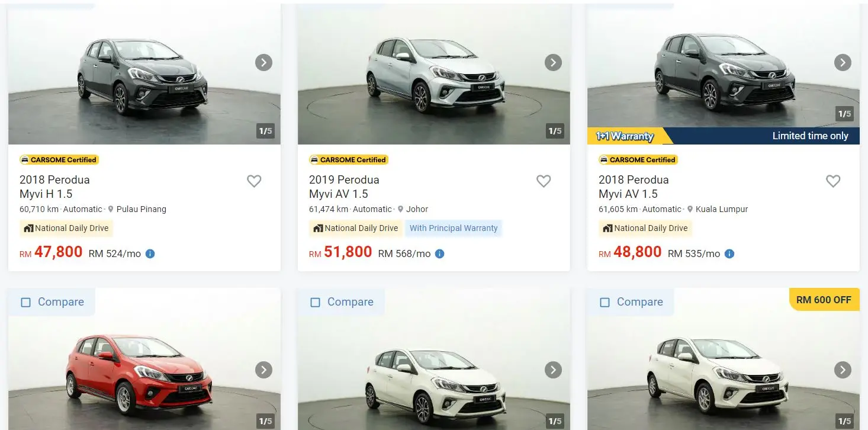Open info icon beside RM 524/mo
Image resolution: width=868 pixels, height=430 pixels.
click(x=150, y=253)
